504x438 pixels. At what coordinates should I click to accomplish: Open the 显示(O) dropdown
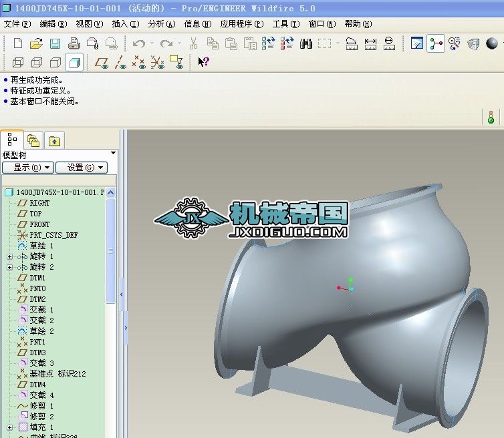28,168
